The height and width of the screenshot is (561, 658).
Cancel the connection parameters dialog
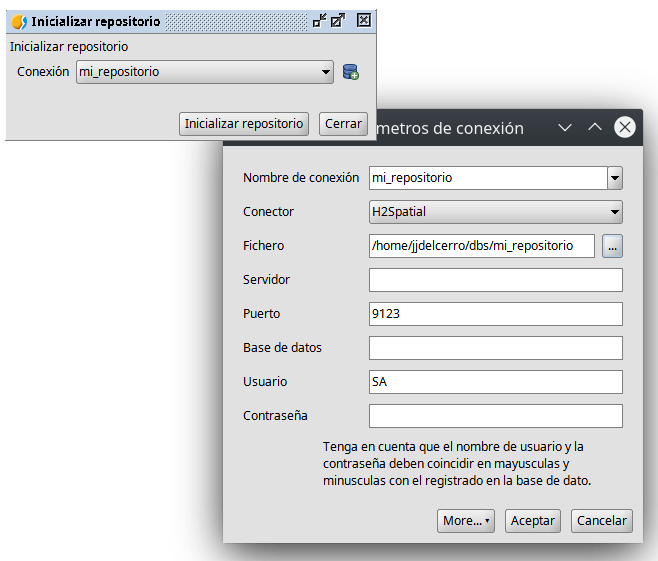[602, 520]
